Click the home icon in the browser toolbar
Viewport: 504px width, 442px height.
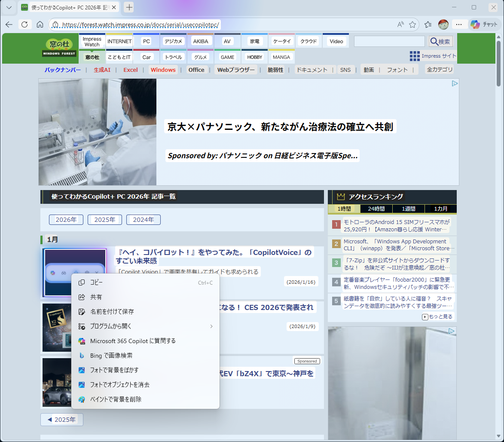(40, 25)
